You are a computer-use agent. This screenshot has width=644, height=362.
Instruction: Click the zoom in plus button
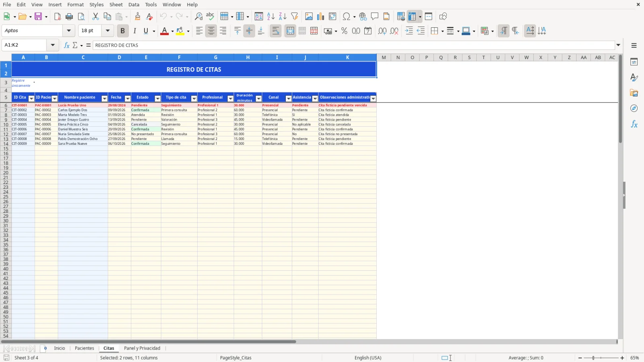[x=622, y=358]
